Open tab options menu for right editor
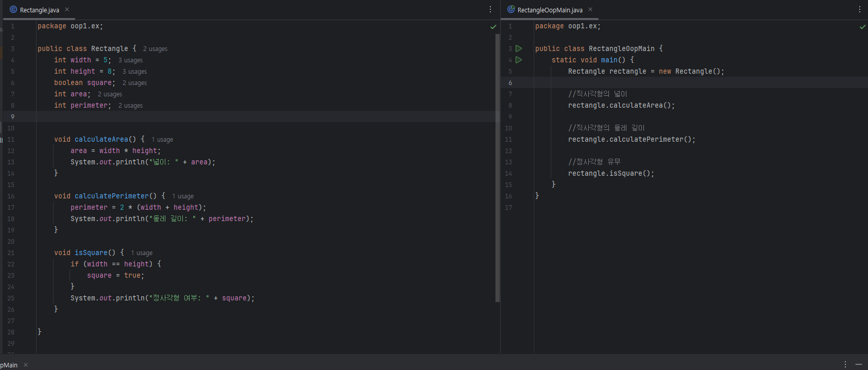Image resolution: width=868 pixels, height=370 pixels. (859, 10)
